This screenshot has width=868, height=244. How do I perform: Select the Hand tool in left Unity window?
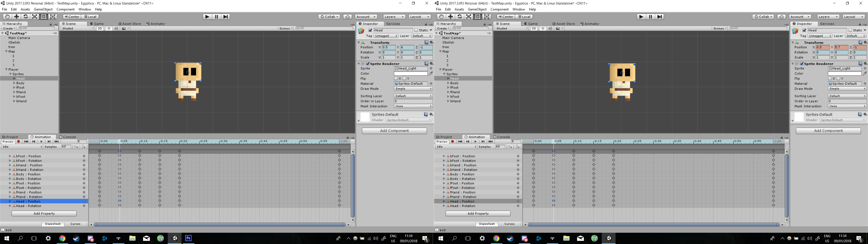coord(7,16)
